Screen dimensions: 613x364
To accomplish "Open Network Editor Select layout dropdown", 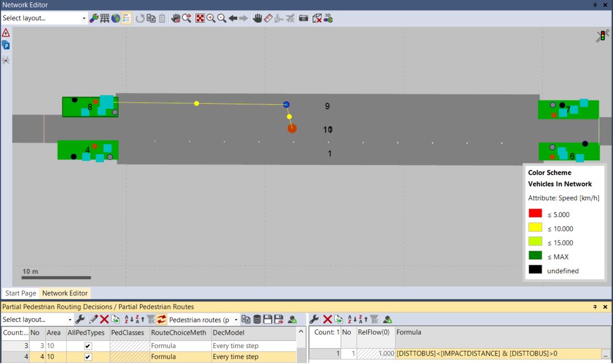I will pyautogui.click(x=44, y=18).
